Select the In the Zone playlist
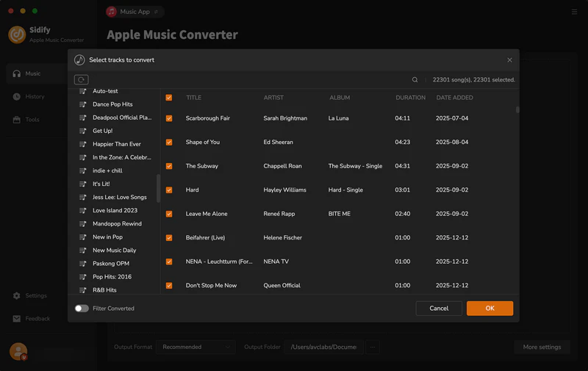This screenshot has height=371, width=588. [x=121, y=157]
